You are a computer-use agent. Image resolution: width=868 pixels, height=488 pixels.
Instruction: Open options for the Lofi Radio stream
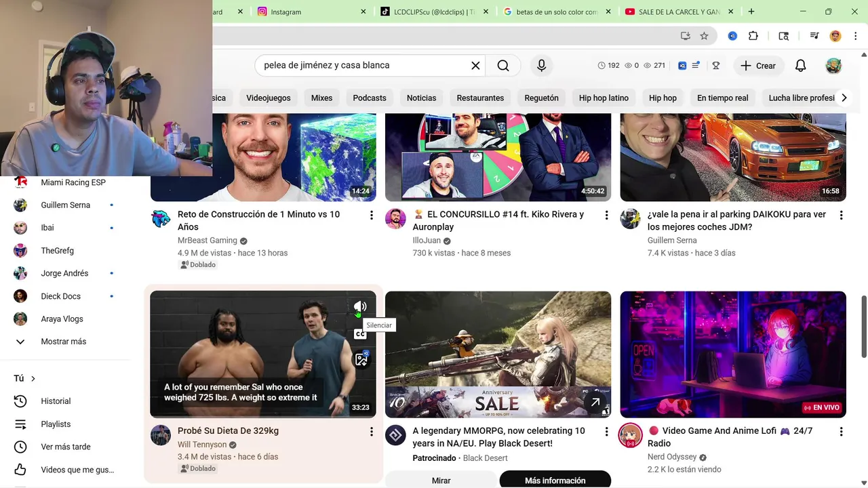(x=841, y=432)
